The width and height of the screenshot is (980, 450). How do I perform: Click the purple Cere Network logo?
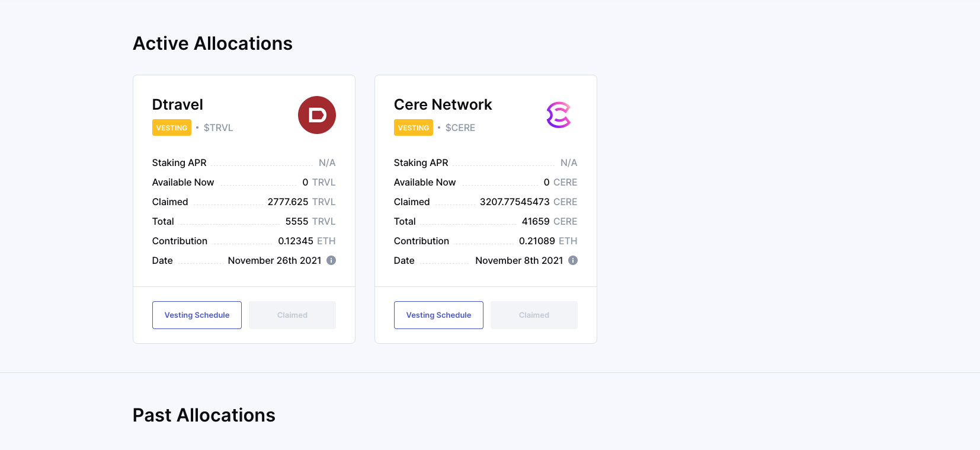tap(558, 115)
